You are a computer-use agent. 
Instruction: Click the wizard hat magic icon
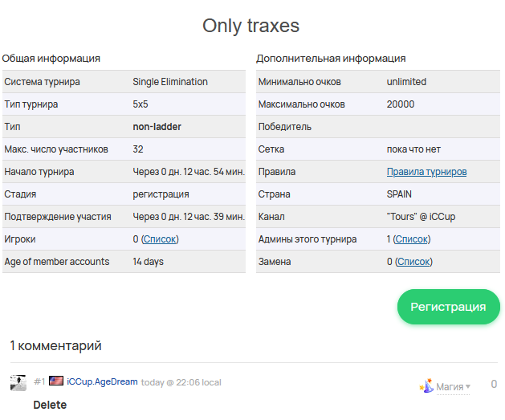(x=426, y=385)
